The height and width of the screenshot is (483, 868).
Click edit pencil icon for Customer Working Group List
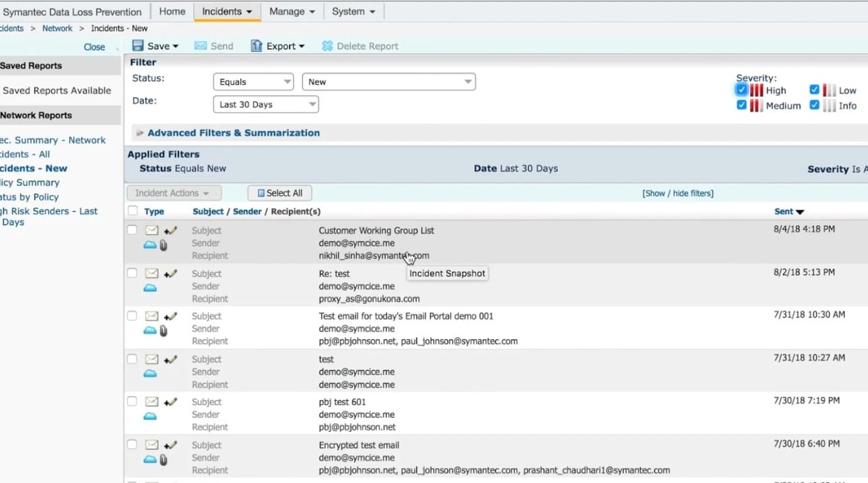point(171,231)
